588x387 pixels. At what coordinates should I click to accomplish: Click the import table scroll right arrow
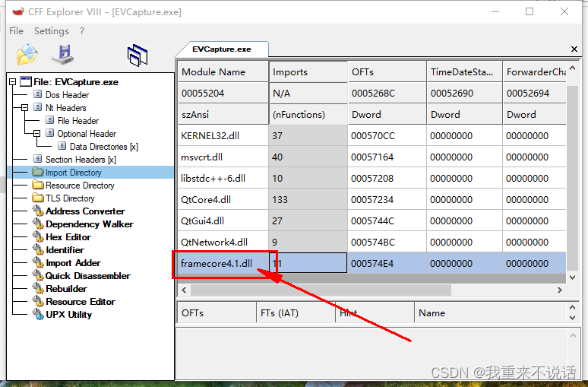click(x=559, y=290)
